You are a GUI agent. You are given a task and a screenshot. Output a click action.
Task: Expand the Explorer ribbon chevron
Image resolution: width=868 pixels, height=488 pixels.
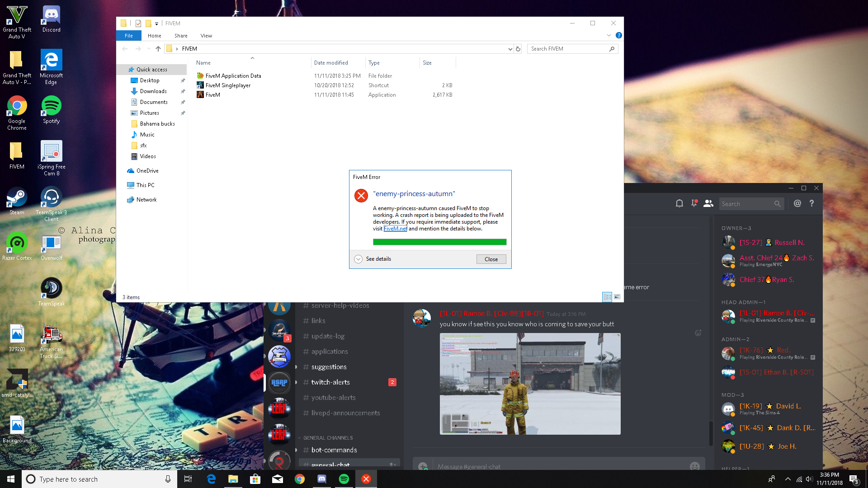click(609, 35)
